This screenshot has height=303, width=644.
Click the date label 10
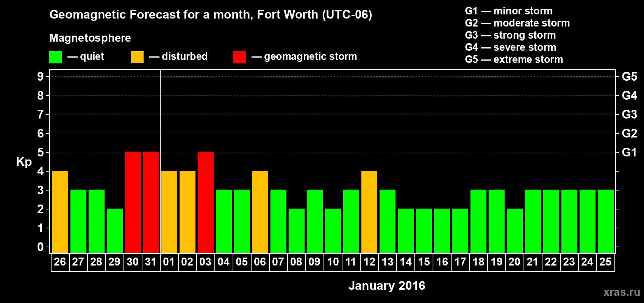point(333,262)
